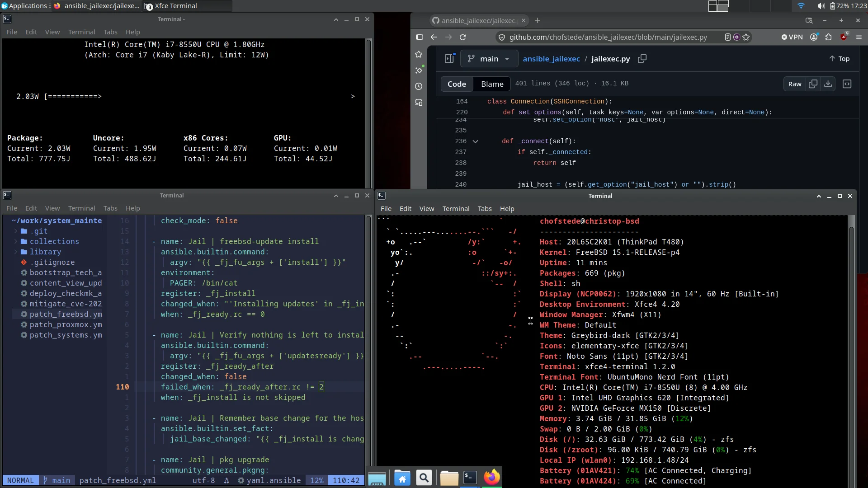The height and width of the screenshot is (488, 868).
Task: Open reader view icon in address bar
Action: [728, 38]
